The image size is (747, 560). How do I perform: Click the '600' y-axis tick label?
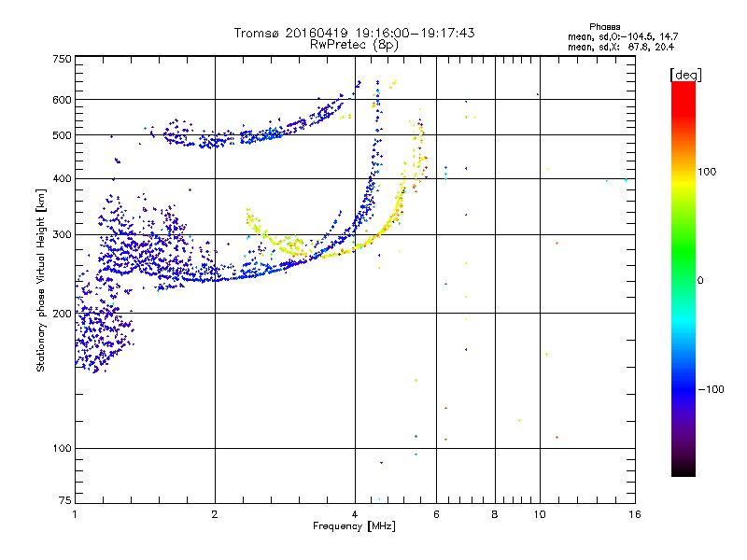[62, 100]
